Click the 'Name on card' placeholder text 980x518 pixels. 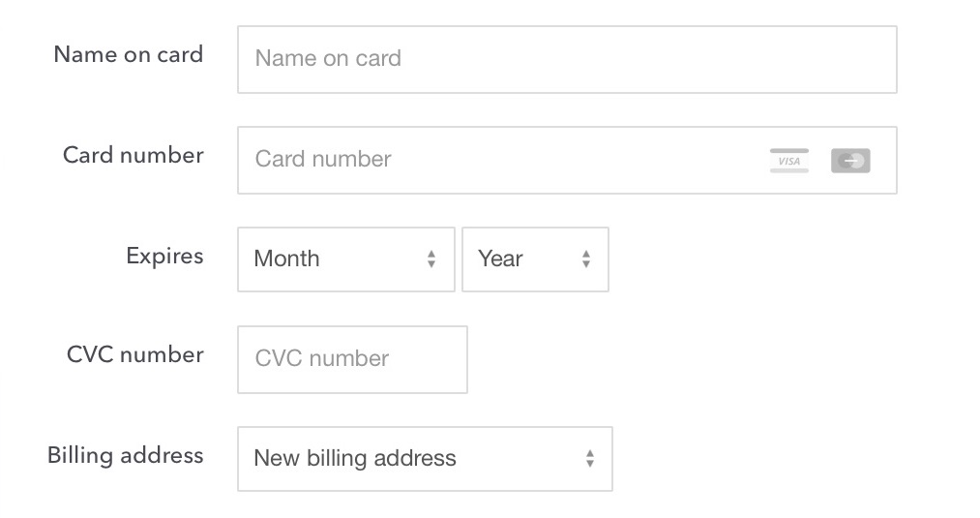pyautogui.click(x=328, y=59)
